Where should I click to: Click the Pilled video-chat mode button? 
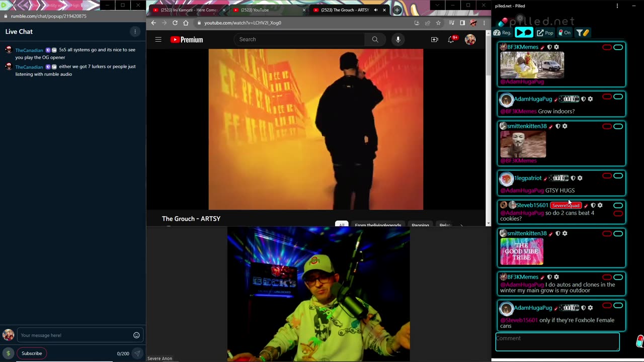524,33
